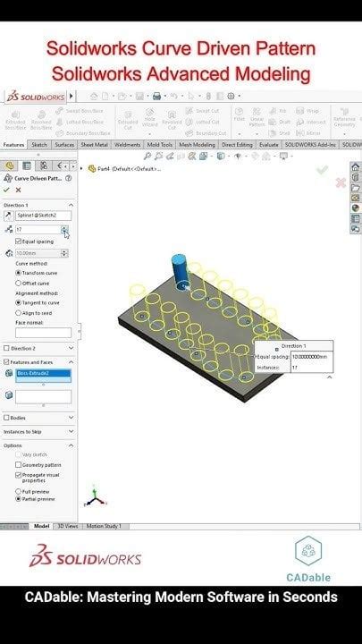Click the Spline1@Sketch2 pattern direction field

point(43,216)
